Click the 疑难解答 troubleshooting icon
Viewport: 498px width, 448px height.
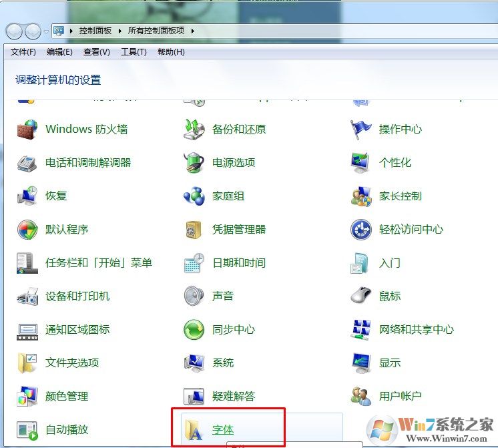[x=194, y=396]
